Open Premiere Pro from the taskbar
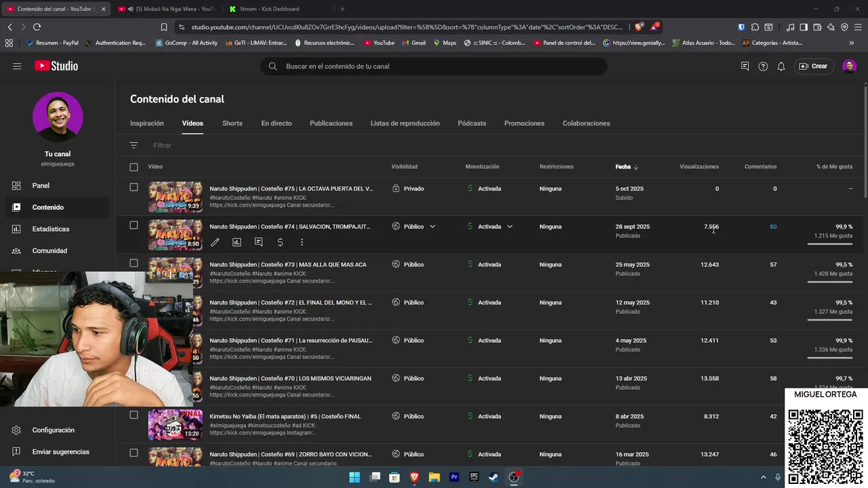The width and height of the screenshot is (868, 488). (454, 477)
